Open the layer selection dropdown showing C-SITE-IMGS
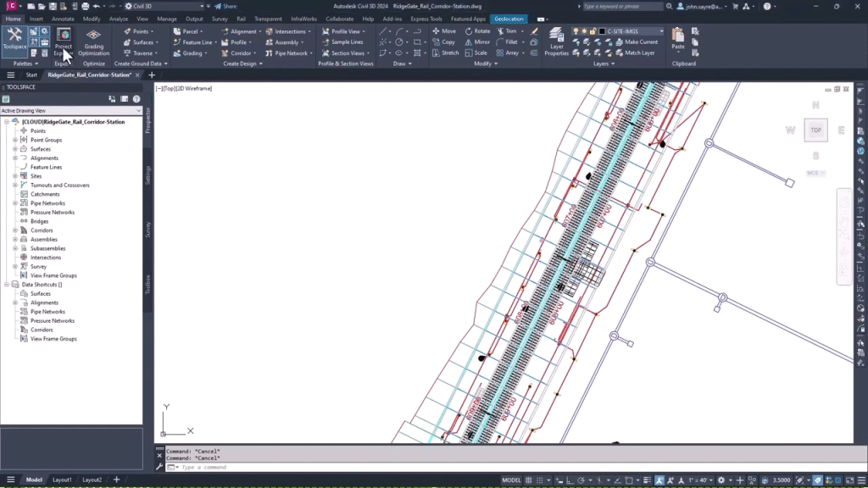 (662, 31)
